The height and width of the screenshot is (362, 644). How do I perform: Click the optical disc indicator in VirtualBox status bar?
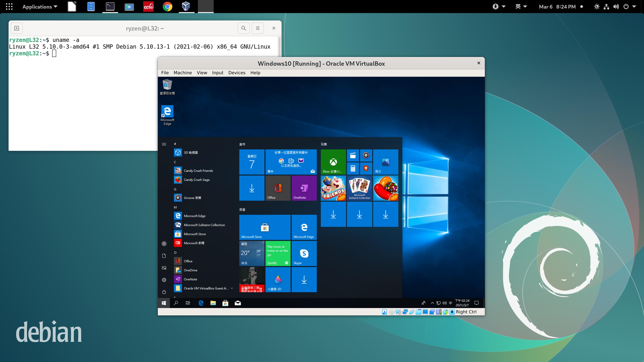[x=391, y=312]
